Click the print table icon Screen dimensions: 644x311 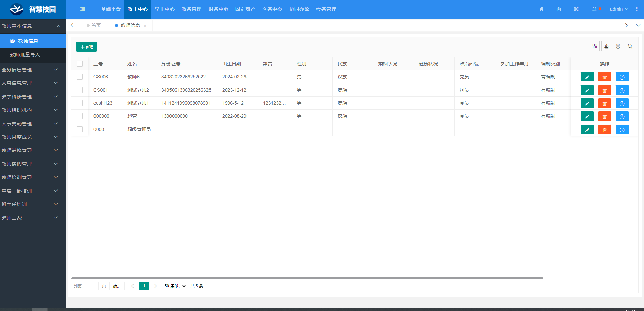618,46
